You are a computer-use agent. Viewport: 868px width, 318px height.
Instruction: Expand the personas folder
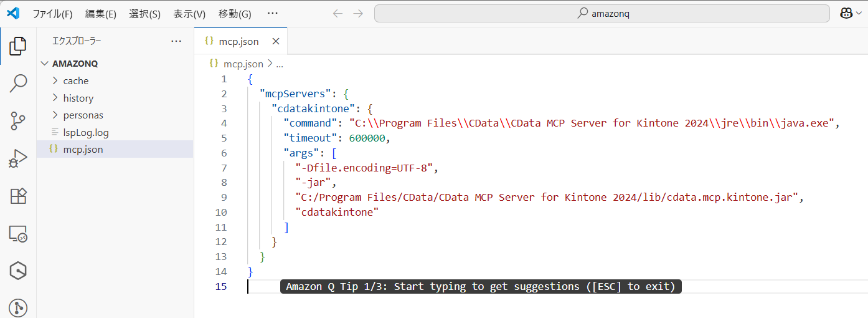83,115
